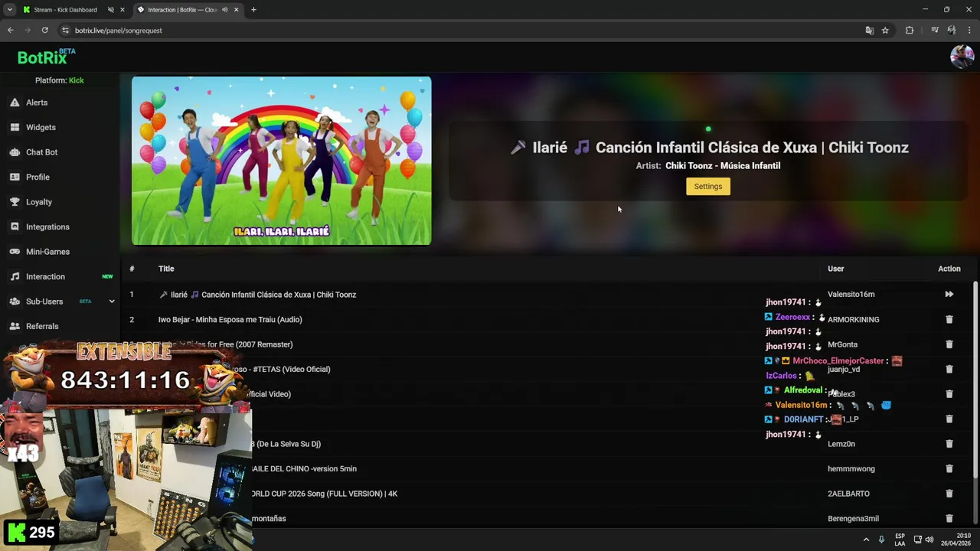Image resolution: width=980 pixels, height=551 pixels.
Task: Open the browser extensions menu
Action: (x=910, y=31)
